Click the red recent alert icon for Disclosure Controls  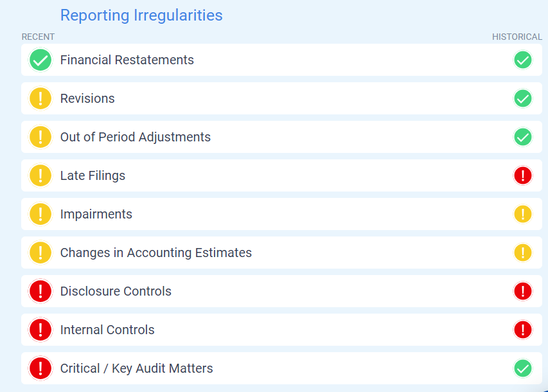40,291
